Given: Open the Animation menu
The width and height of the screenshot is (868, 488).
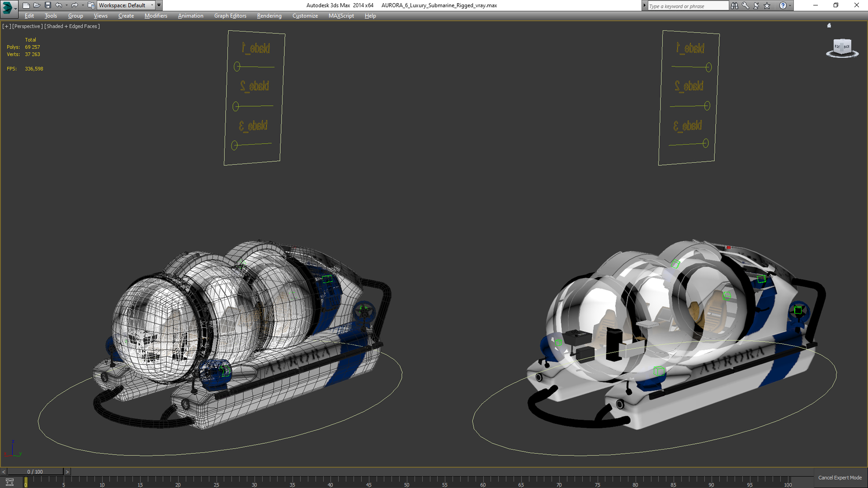Looking at the screenshot, I should tap(190, 16).
